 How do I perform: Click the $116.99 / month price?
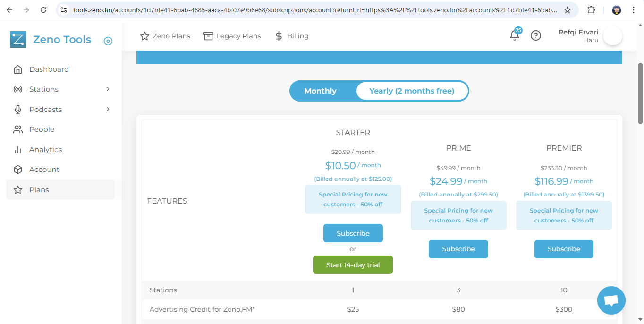(564, 181)
